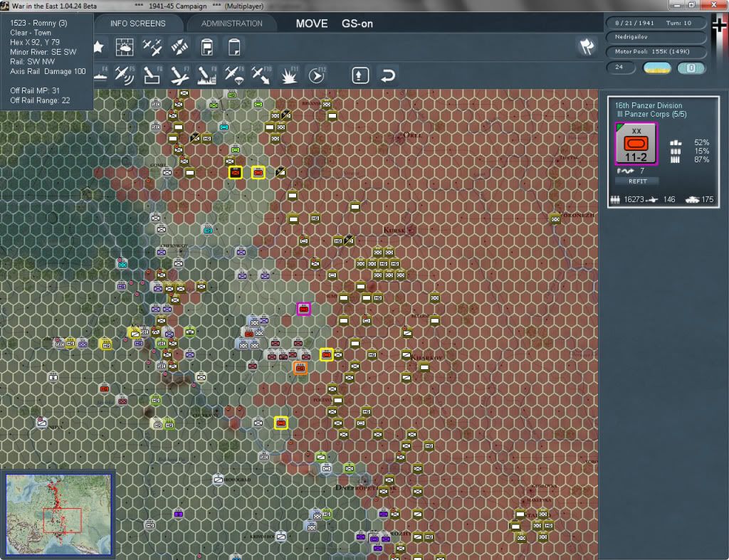Viewport: 729px width, 560px height.
Task: Click the REFIT button for 16th Panzer
Action: tap(637, 181)
